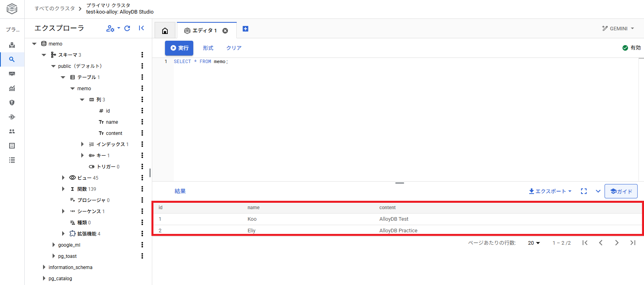Collapse the 列 columns node
This screenshot has width=644, height=285.
[x=82, y=100]
